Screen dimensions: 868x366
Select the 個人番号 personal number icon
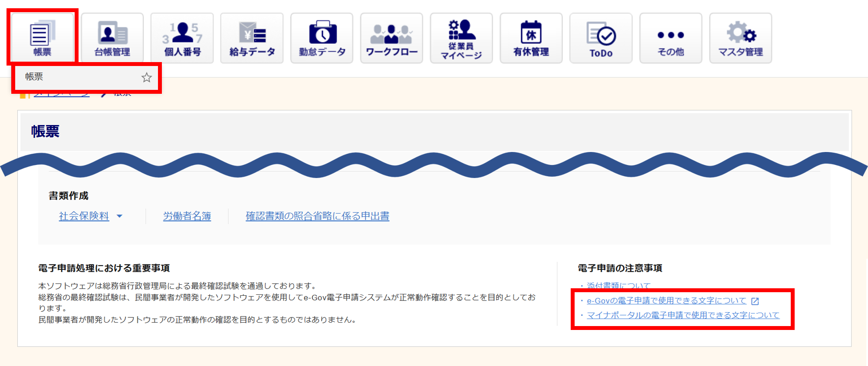tap(182, 38)
